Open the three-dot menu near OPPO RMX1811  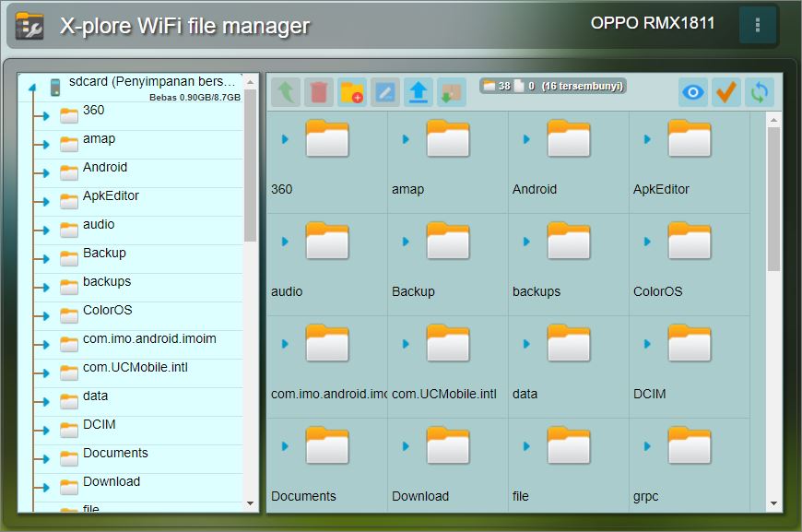click(x=758, y=24)
